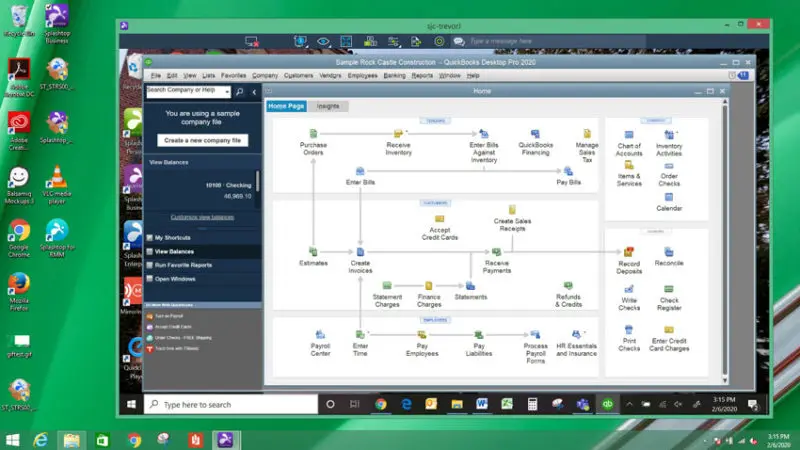Expand the search scope dropdown arrow
Viewport: 800px width, 450px height.
(227, 92)
